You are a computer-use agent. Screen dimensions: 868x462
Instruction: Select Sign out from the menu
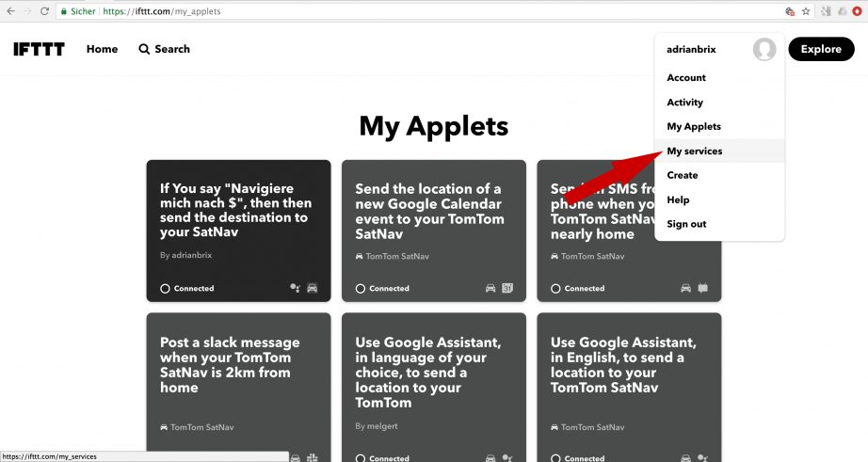(686, 224)
